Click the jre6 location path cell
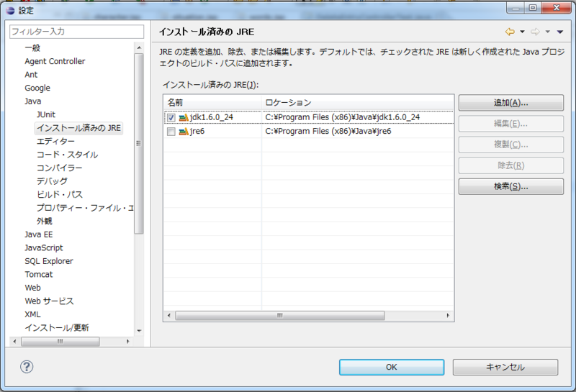The width and height of the screenshot is (576, 392). coord(328,132)
